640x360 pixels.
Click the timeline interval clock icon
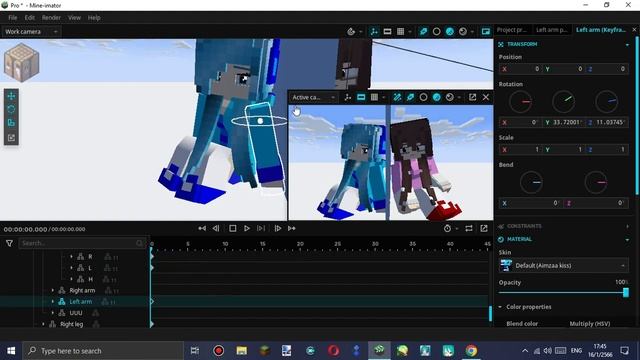tap(447, 229)
